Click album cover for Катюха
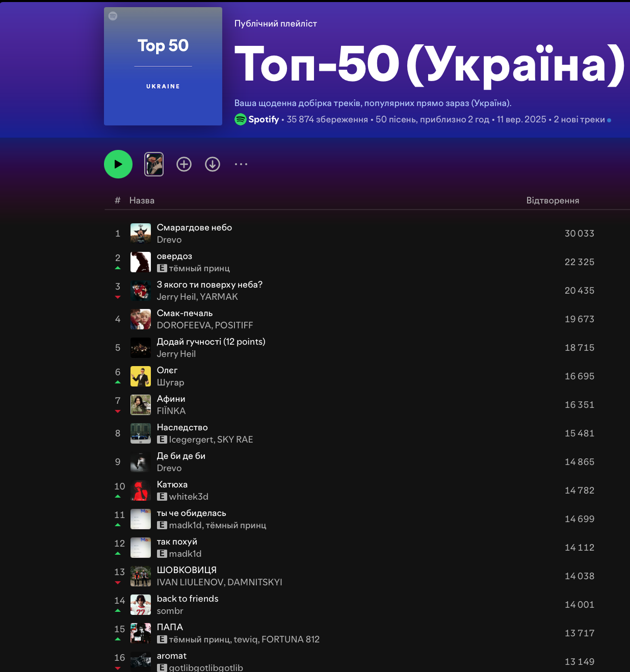 (141, 490)
